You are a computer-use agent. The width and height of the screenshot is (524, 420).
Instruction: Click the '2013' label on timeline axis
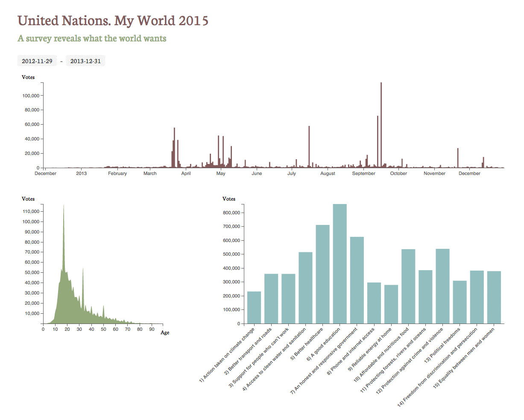(81, 173)
